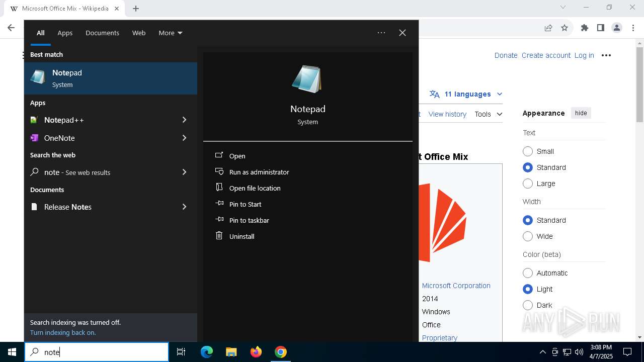Open Notepad from best match result

click(111, 78)
